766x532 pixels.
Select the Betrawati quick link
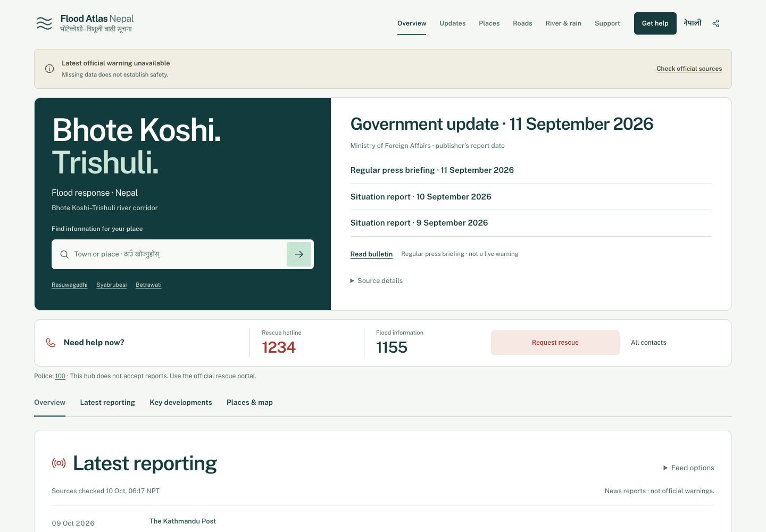coord(148,285)
